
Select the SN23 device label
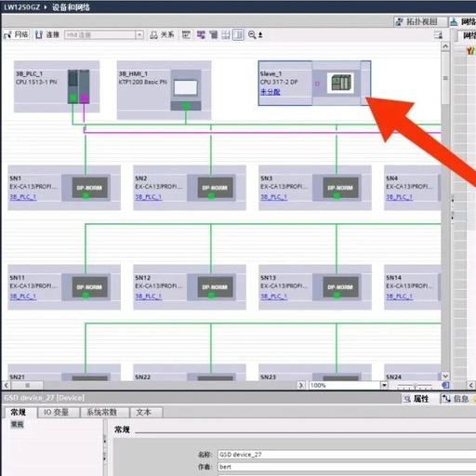[268, 377]
